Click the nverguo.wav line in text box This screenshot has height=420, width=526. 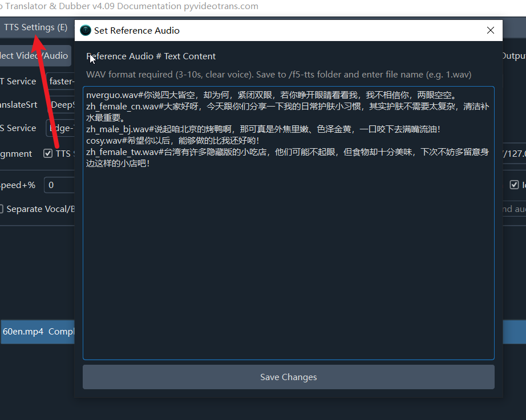272,95
